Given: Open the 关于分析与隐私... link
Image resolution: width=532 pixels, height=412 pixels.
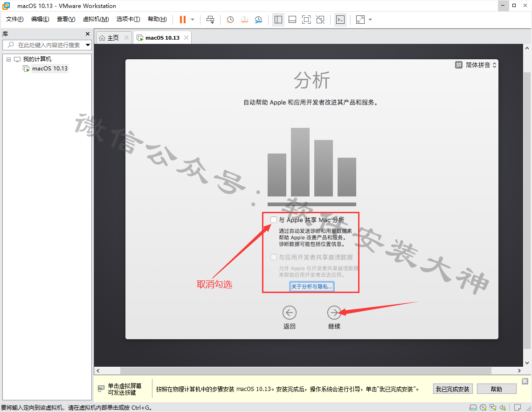Looking at the screenshot, I should click(312, 286).
